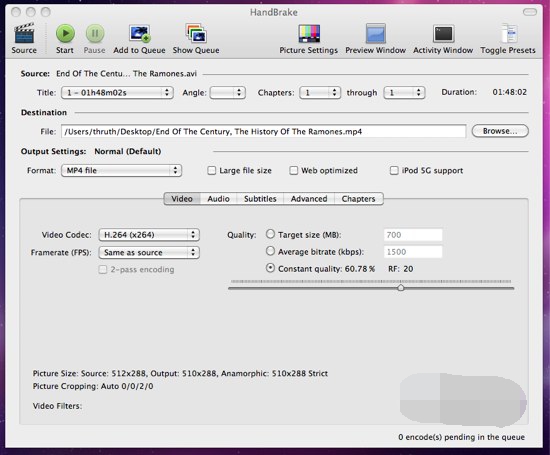The width and height of the screenshot is (550, 455).
Task: Go to the Advanced tab
Action: 309,199
